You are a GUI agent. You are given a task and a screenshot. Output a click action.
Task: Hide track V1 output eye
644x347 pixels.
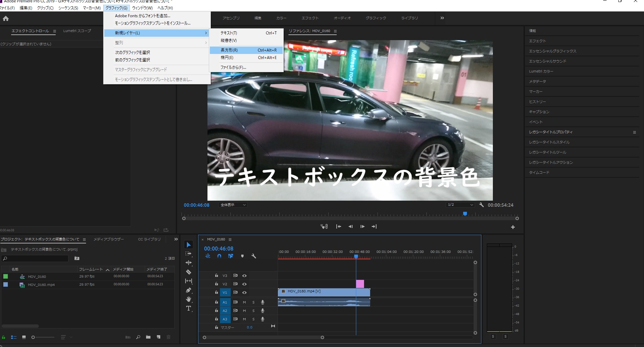pos(245,292)
